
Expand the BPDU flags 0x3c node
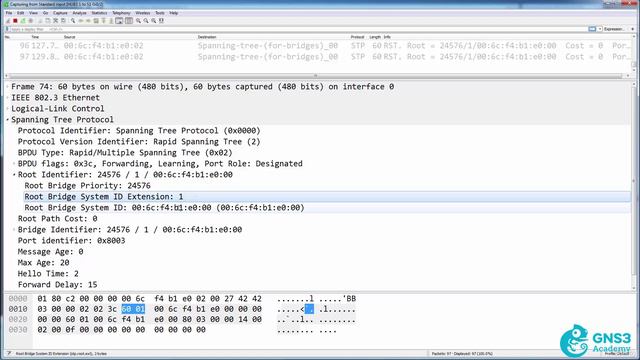point(14,164)
